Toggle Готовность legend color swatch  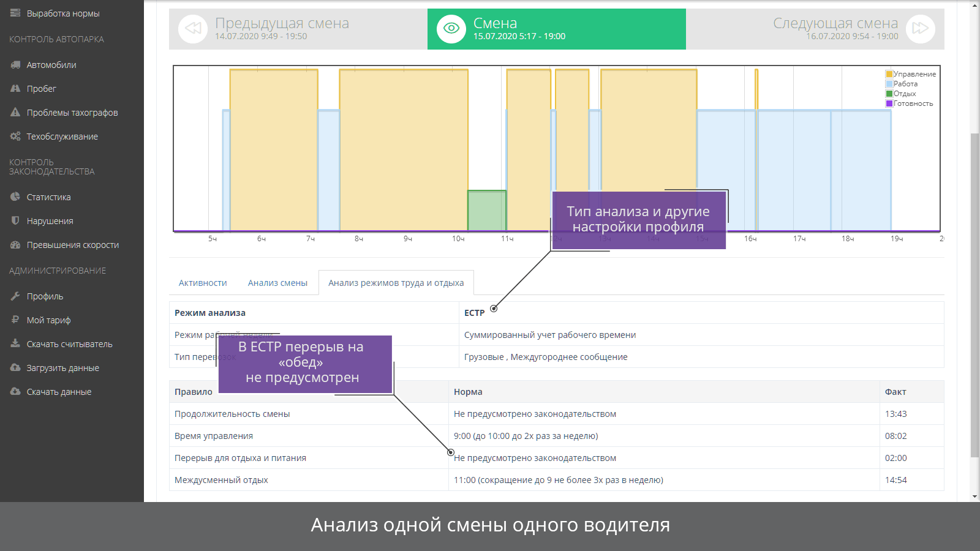click(889, 103)
